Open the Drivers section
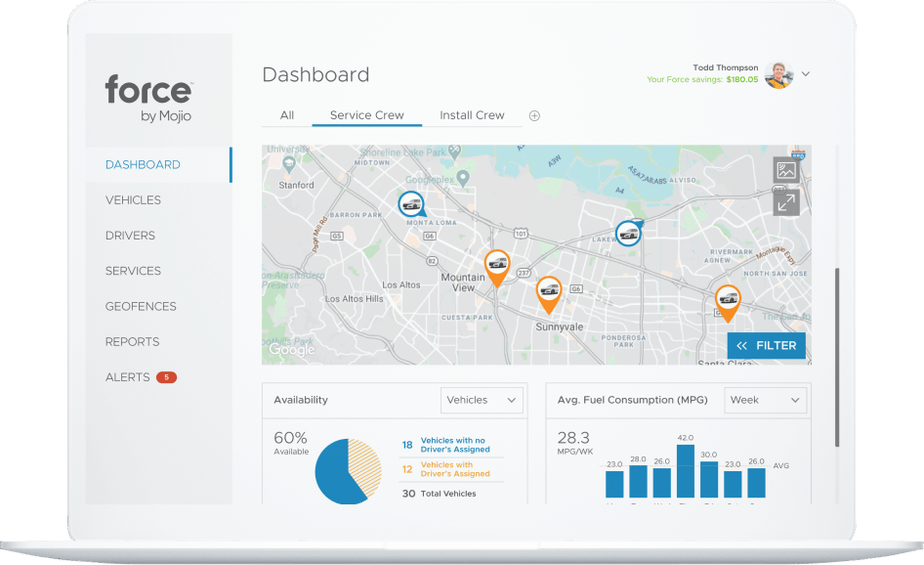This screenshot has height=565, width=924. point(130,236)
